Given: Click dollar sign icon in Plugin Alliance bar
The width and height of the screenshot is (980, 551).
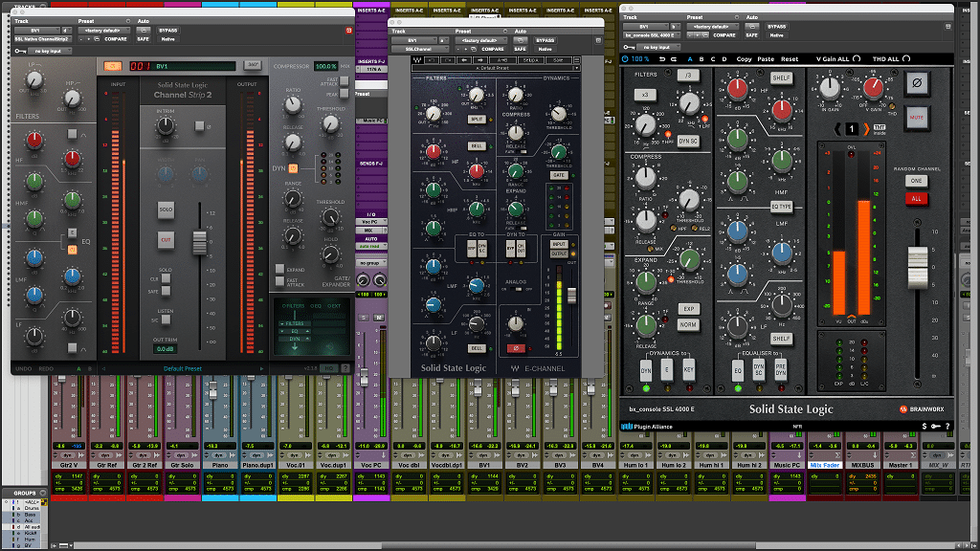Looking at the screenshot, I should tap(924, 426).
